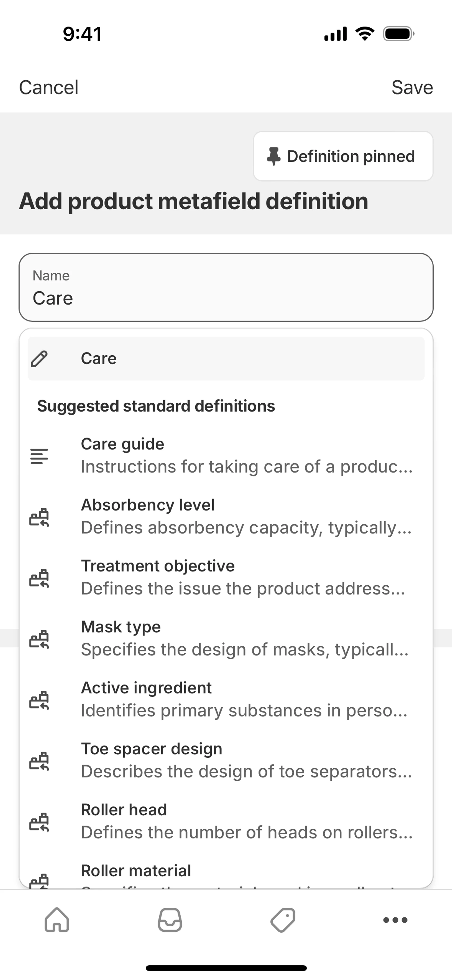
Task: Open the More options ellipsis icon
Action: click(x=395, y=920)
